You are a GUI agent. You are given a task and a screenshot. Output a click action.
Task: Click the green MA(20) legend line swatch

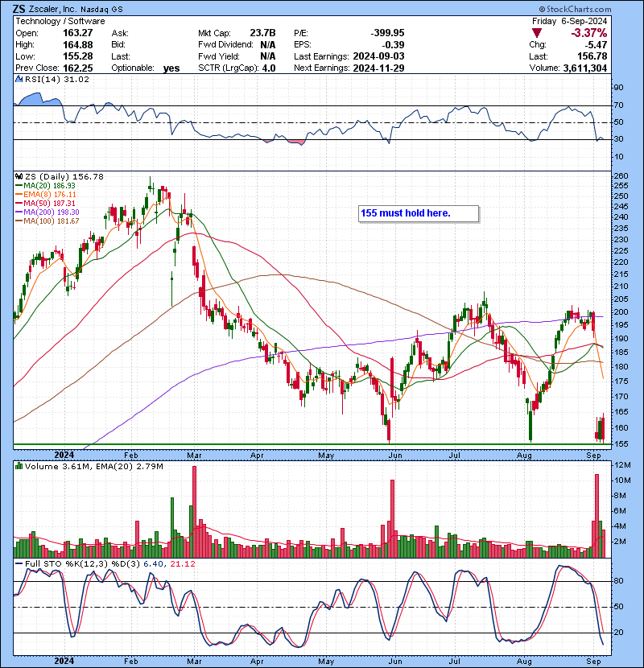coord(19,186)
